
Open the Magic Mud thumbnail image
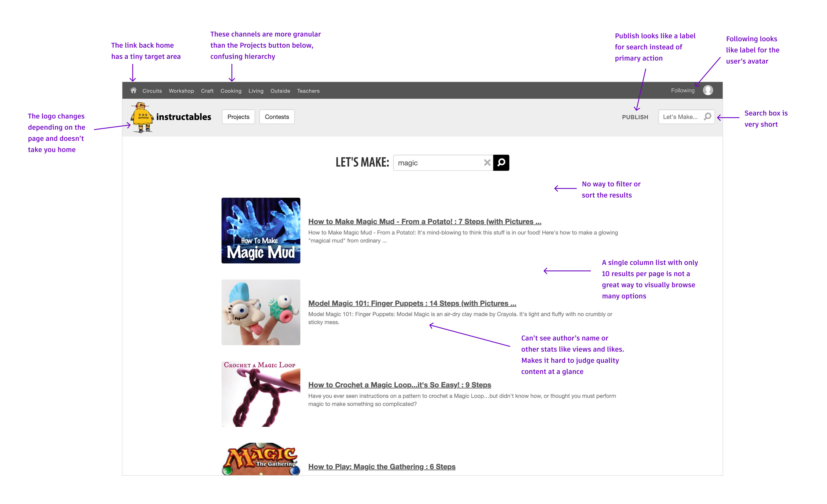[261, 231]
